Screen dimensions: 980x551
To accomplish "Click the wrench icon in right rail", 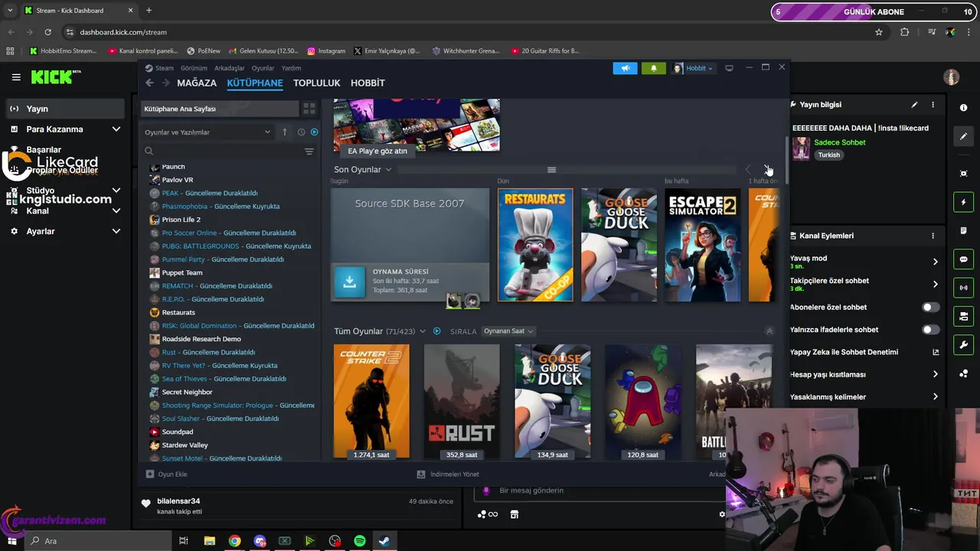I will (x=964, y=345).
